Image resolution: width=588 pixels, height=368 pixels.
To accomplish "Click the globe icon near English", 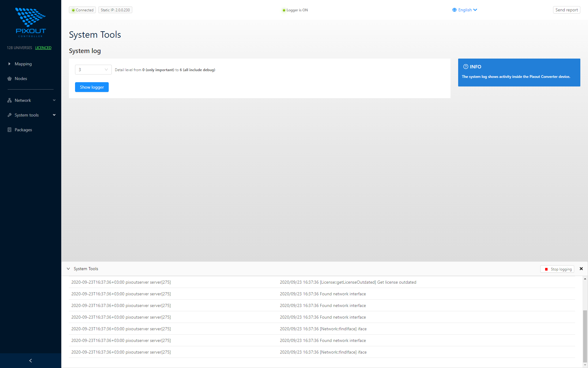I will point(454,10).
